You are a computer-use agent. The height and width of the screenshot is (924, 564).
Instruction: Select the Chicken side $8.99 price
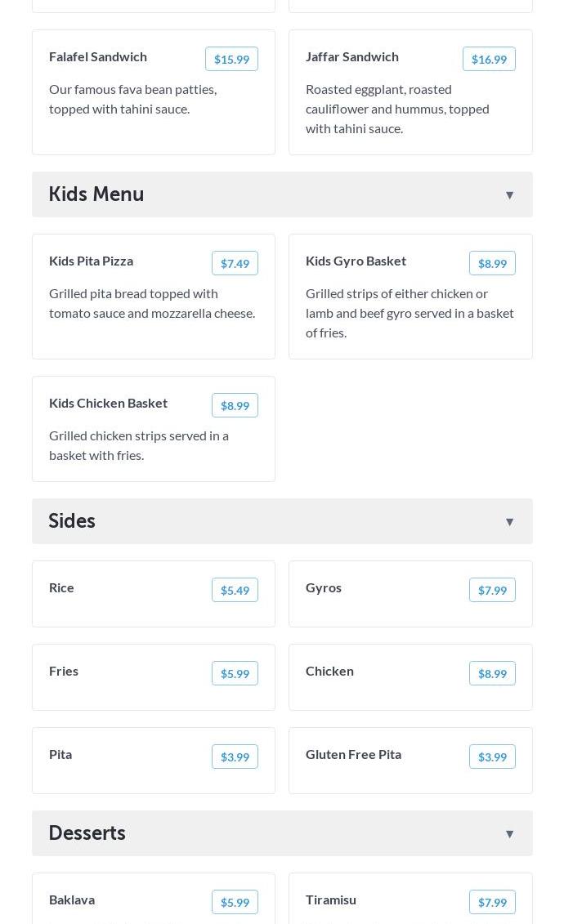[492, 673]
